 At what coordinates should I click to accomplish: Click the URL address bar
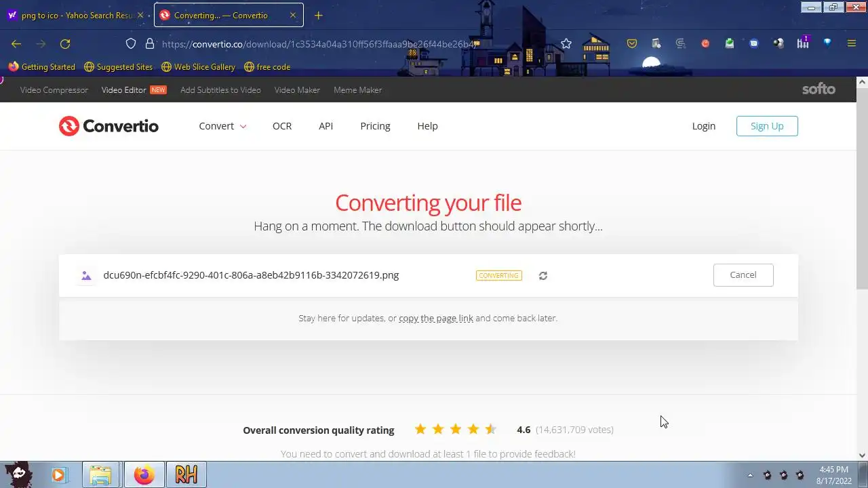click(x=319, y=43)
